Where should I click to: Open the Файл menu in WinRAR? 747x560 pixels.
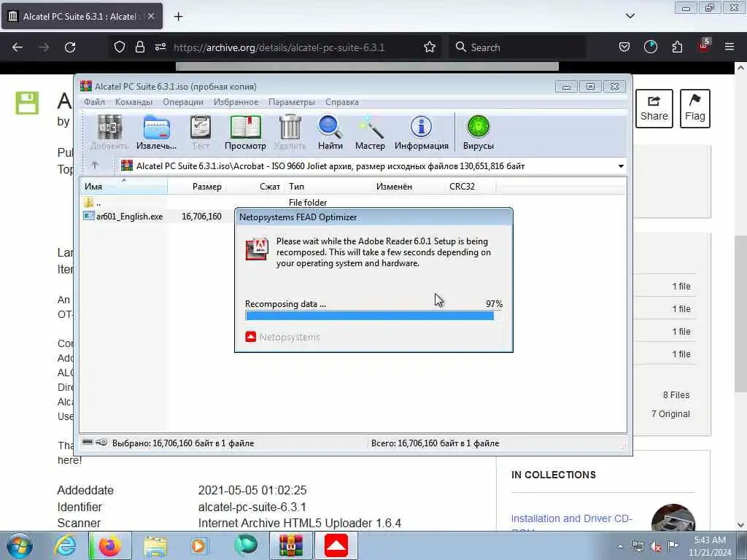94,102
